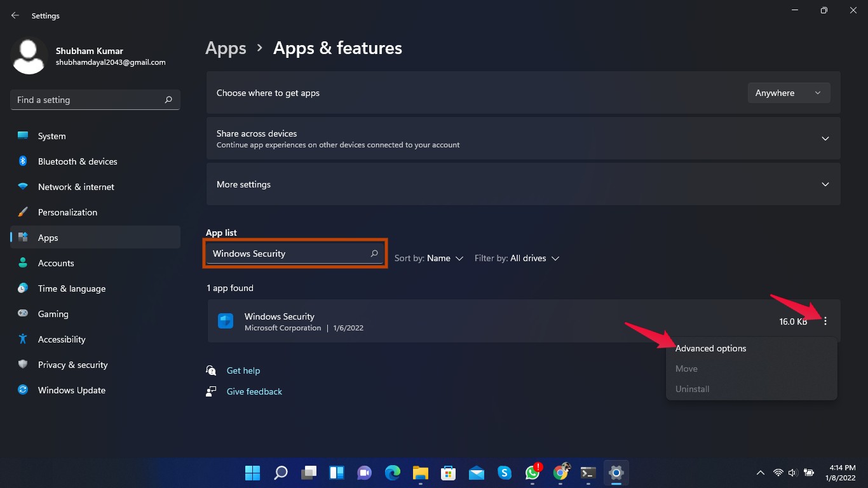This screenshot has width=868, height=488.
Task: Open the Get help link
Action: tap(243, 370)
